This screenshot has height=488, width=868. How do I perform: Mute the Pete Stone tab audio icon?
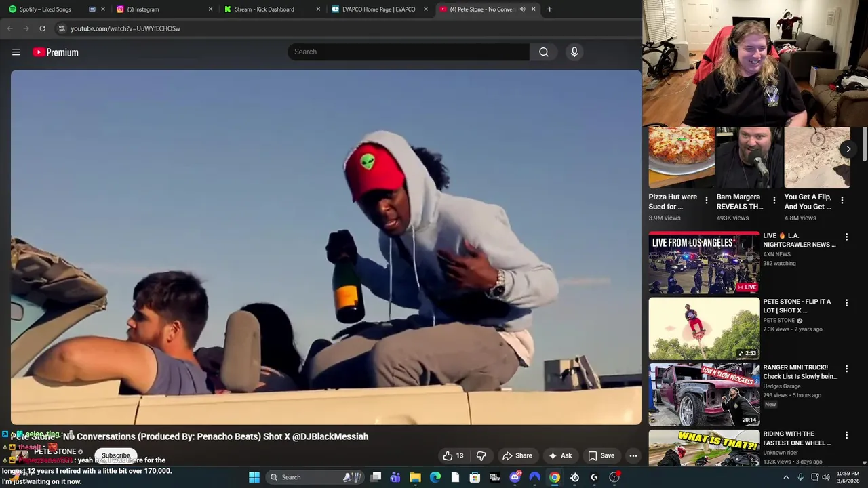coord(522,9)
